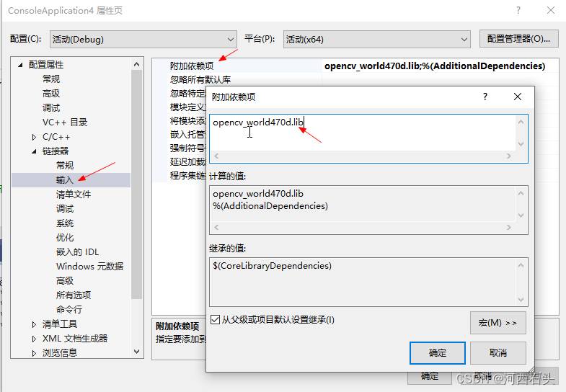Click the edit box scroll down arrow
This screenshot has height=392, width=566.
(x=521, y=144)
